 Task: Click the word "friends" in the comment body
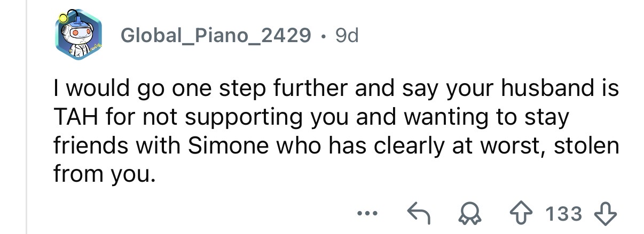click(88, 146)
